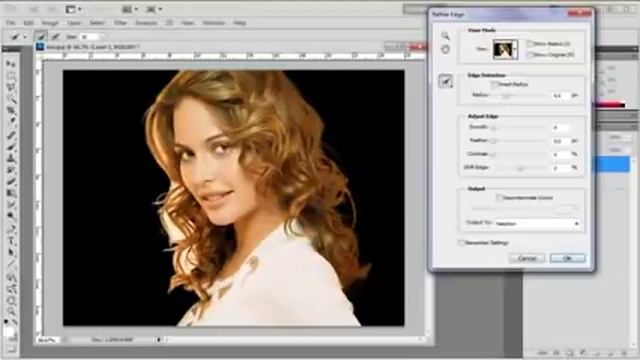Screen dimensions: 640x360
Task: Focus the brush Size field in options bar
Action: click(x=89, y=37)
